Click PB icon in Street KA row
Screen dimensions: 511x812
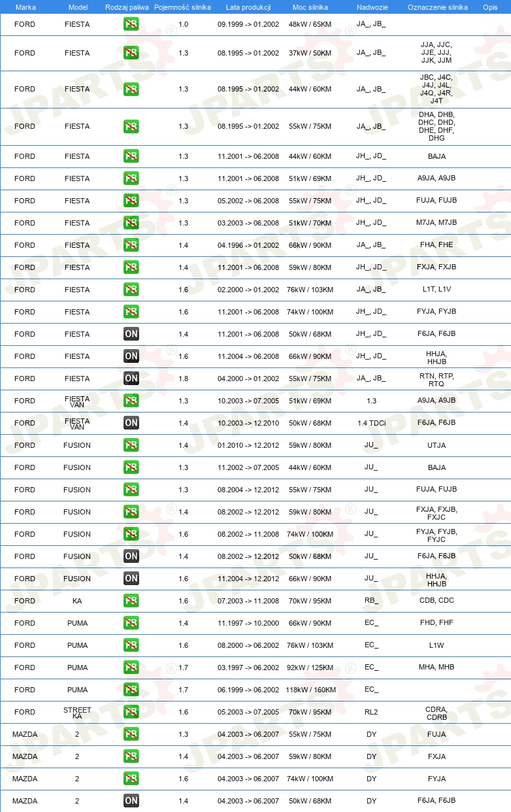tap(131, 712)
